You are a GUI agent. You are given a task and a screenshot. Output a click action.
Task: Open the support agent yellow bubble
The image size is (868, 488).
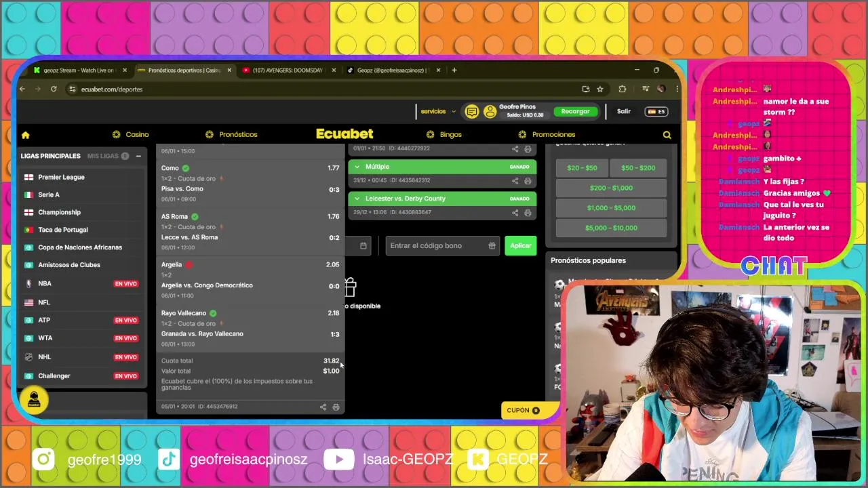tap(34, 400)
